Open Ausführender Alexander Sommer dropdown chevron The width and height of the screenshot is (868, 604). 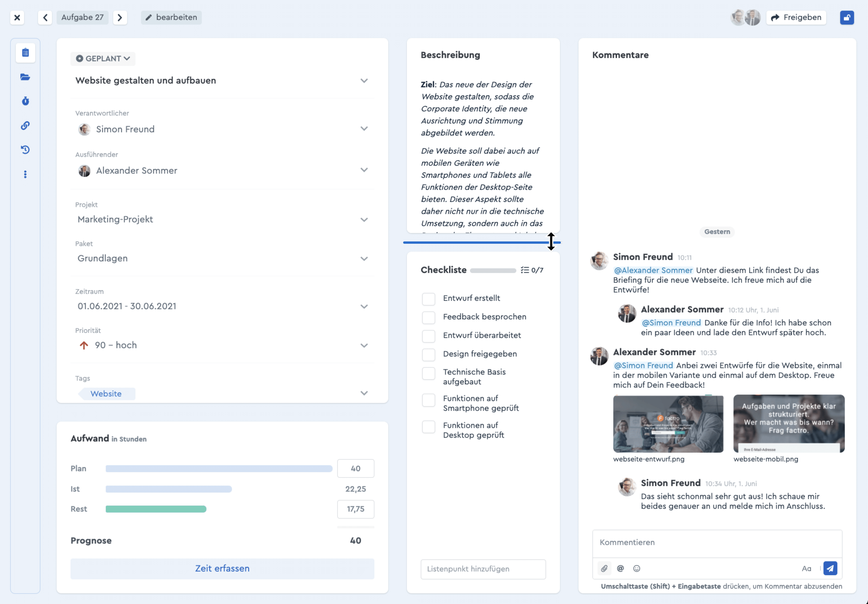[x=364, y=170]
